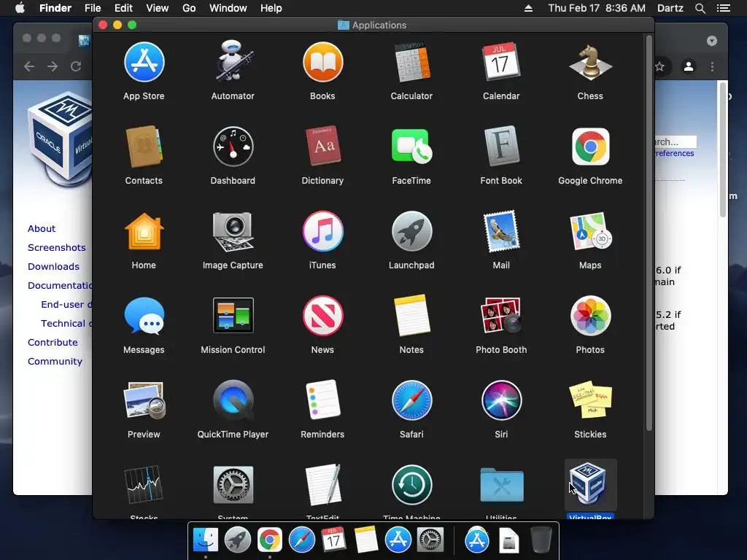Open the Contribute link in browser

53,343
